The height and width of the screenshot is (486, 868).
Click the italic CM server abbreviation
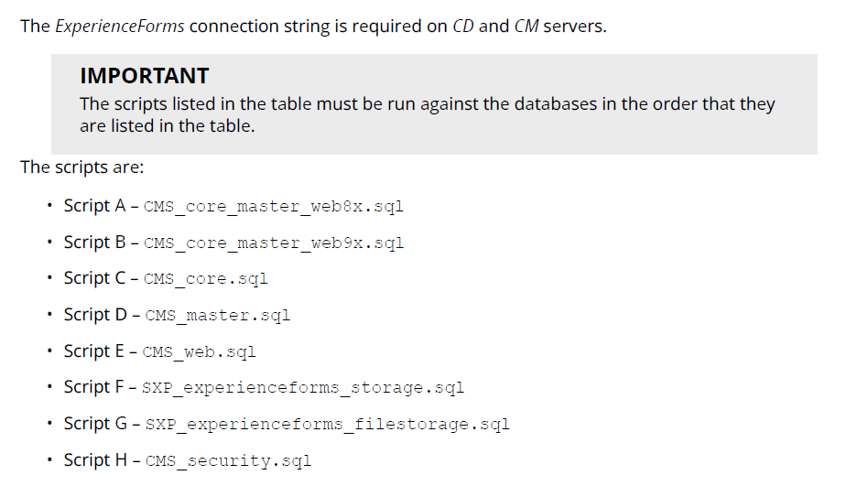(x=526, y=26)
